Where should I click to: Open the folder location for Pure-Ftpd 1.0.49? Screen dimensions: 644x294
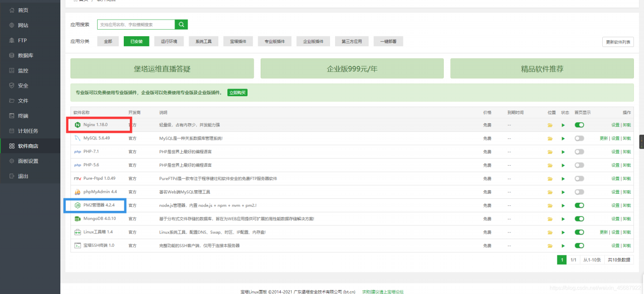(550, 179)
